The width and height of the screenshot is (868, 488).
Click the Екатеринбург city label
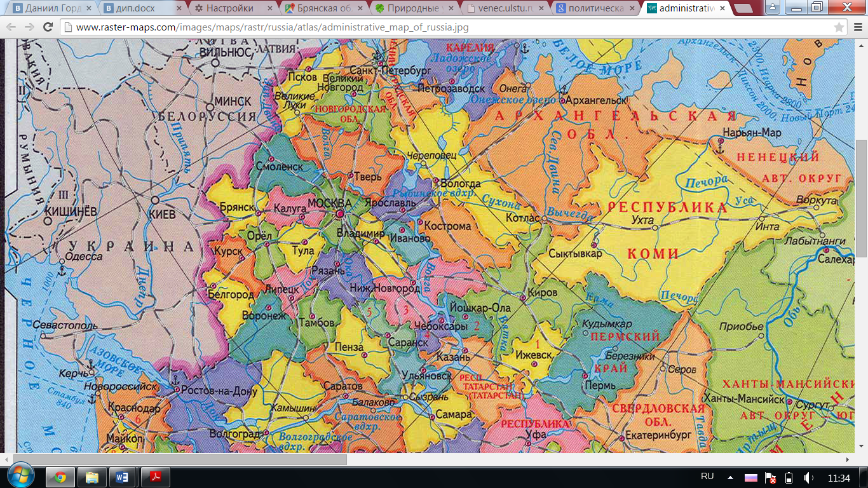click(657, 437)
